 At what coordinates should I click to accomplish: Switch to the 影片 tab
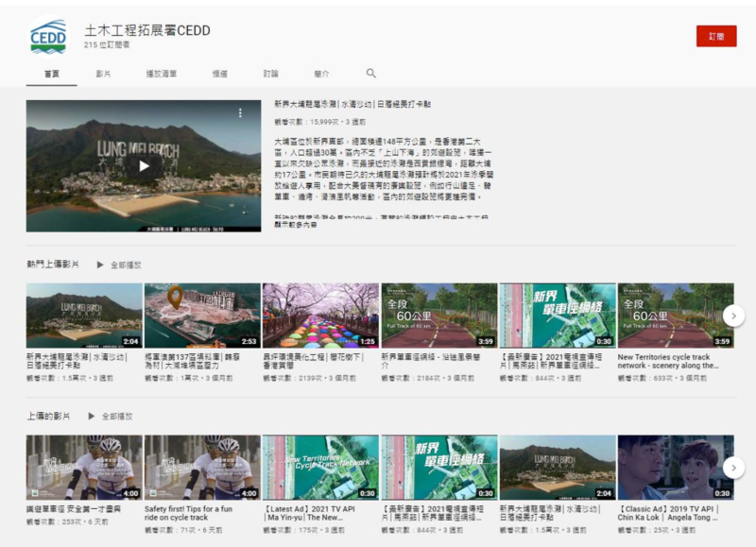(x=103, y=74)
